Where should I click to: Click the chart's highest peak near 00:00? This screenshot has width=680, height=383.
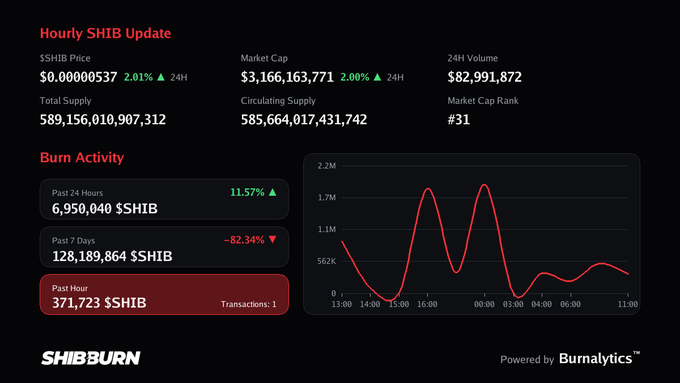(484, 185)
